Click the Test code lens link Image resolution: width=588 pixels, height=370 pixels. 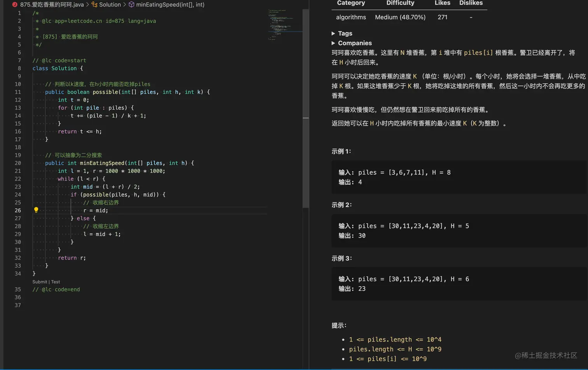56,282
